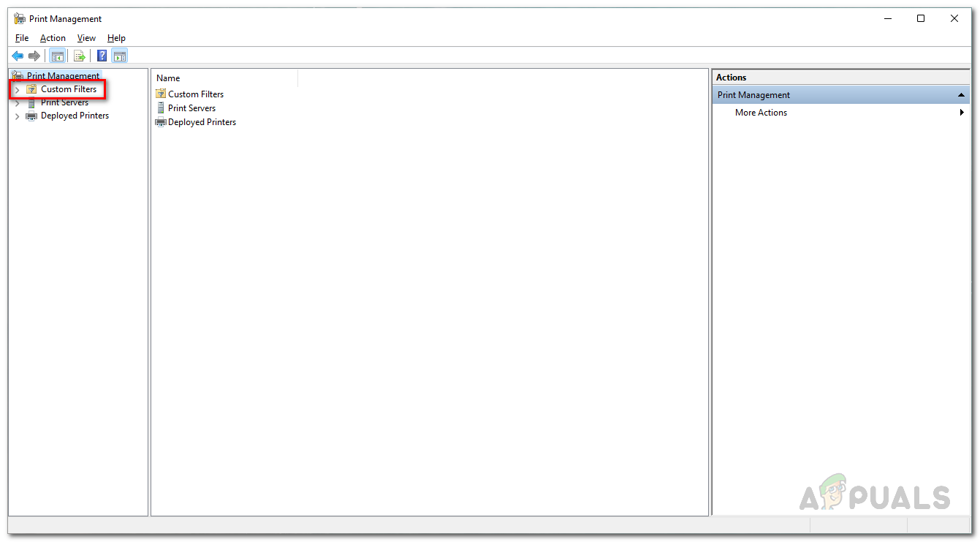Image resolution: width=980 pixels, height=542 pixels.
Task: Close the Print Management window
Action: click(x=954, y=18)
